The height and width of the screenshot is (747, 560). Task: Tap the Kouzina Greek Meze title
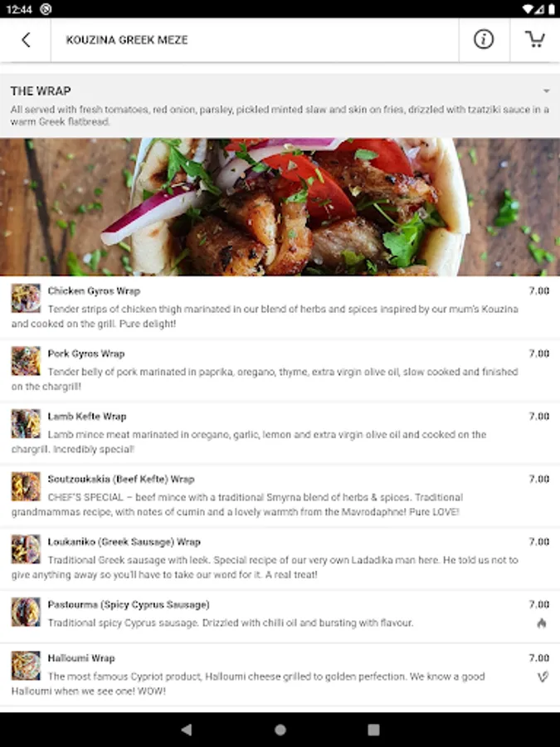point(127,40)
